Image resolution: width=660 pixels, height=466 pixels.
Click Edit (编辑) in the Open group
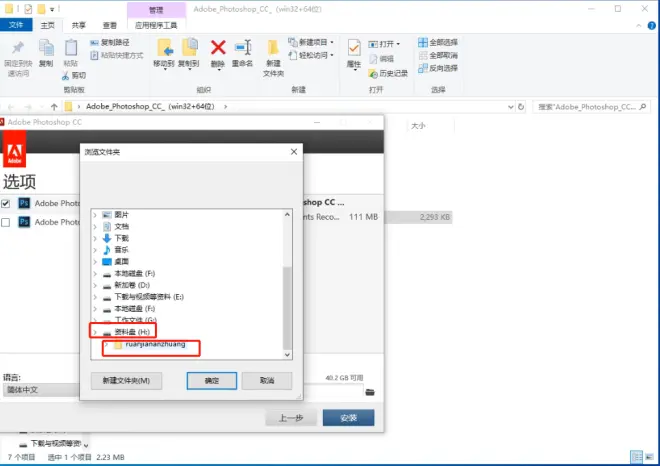(381, 59)
